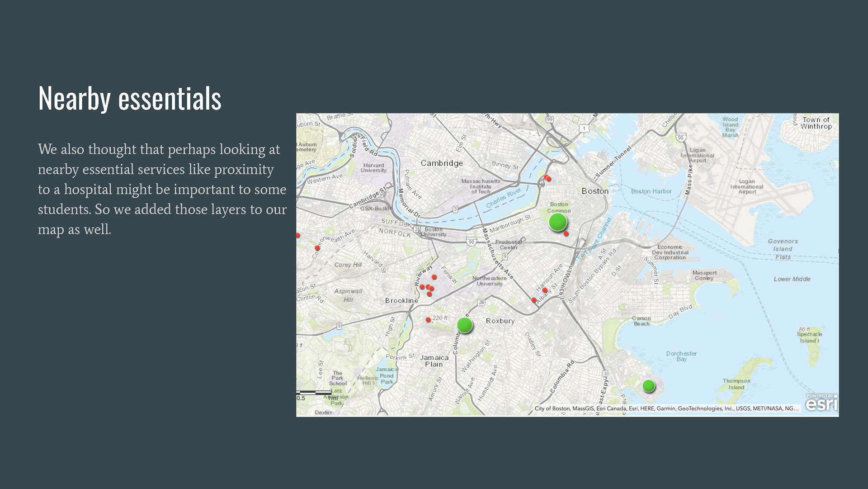Click the esri logo on the map

pyautogui.click(x=821, y=403)
